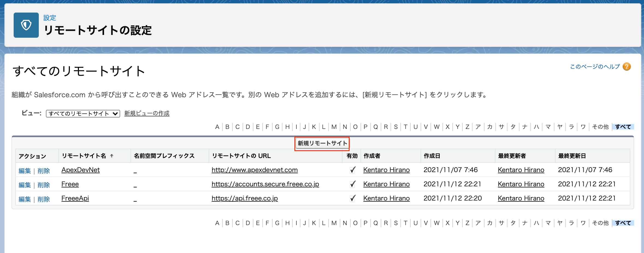Open 作成者 Kentaro Hirano in FreeeApi row

(386, 198)
